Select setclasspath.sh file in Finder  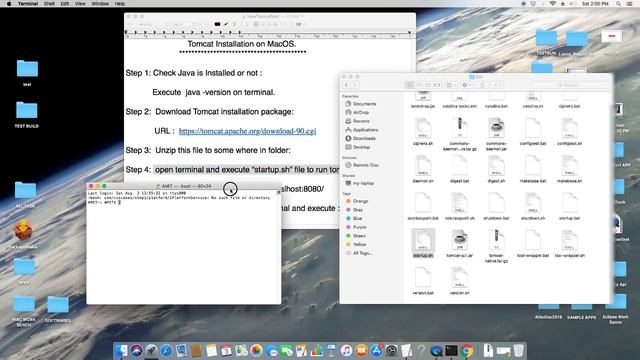[460, 207]
